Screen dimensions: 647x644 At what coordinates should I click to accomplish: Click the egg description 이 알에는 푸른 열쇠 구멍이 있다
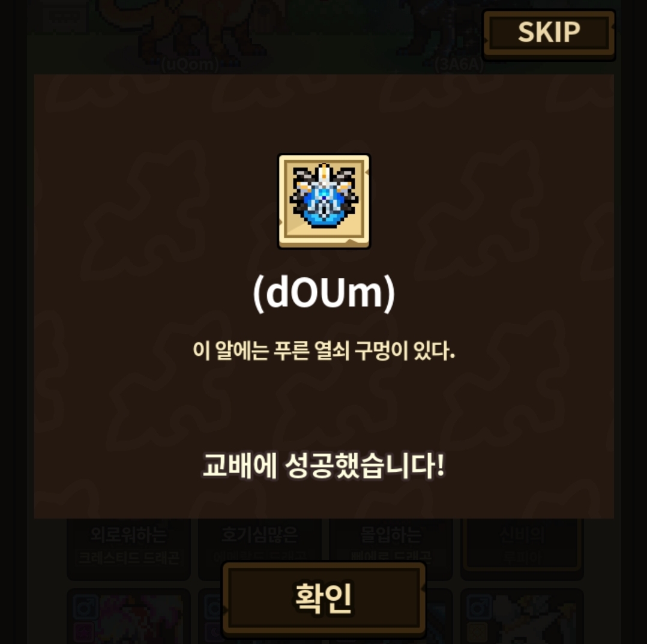coord(324,351)
